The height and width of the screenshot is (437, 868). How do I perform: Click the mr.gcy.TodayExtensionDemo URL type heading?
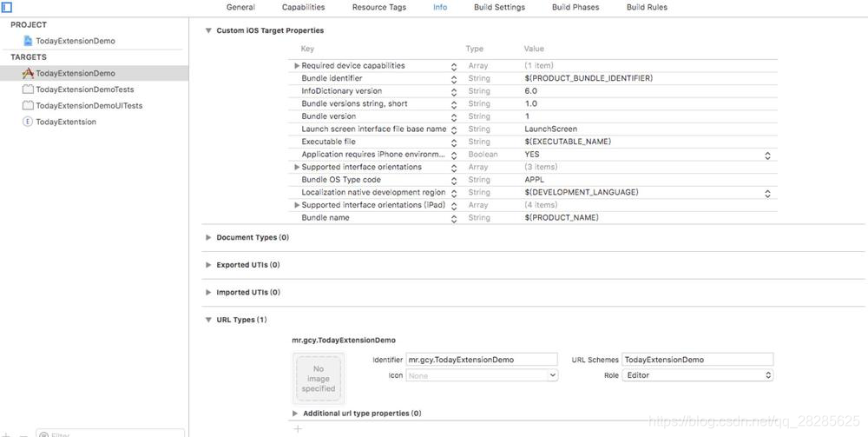[x=344, y=340]
